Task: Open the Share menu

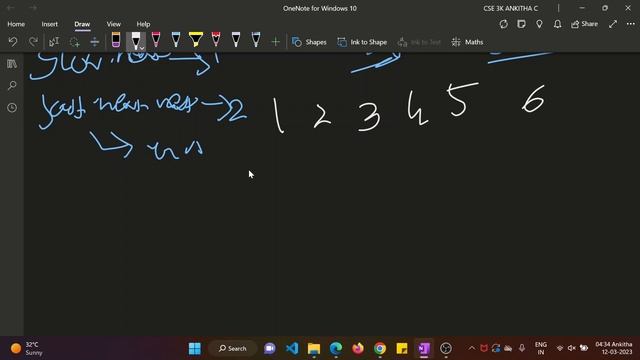Action: [584, 24]
